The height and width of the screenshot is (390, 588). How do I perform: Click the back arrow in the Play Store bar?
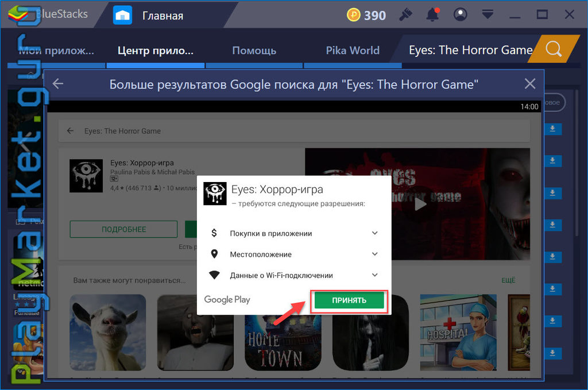pyautogui.click(x=70, y=131)
